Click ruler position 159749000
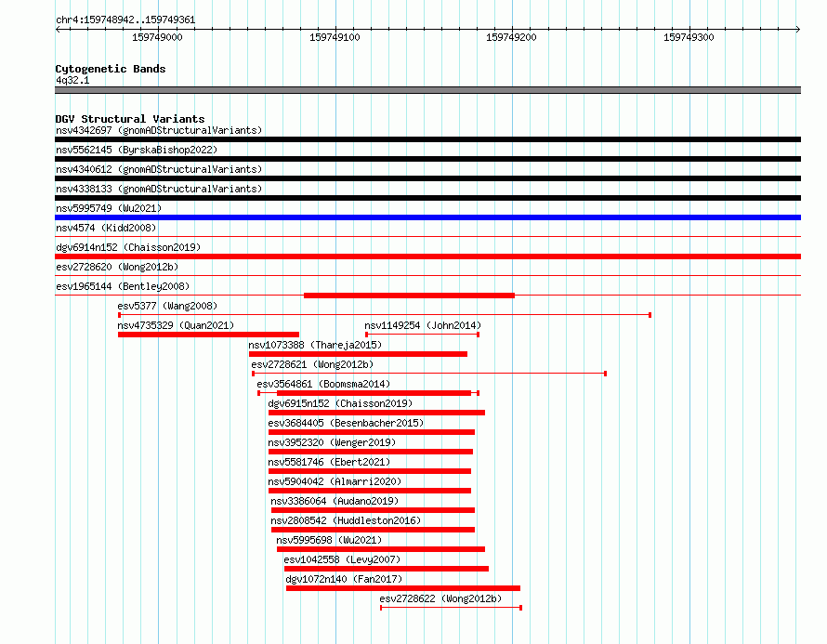 click(x=157, y=37)
